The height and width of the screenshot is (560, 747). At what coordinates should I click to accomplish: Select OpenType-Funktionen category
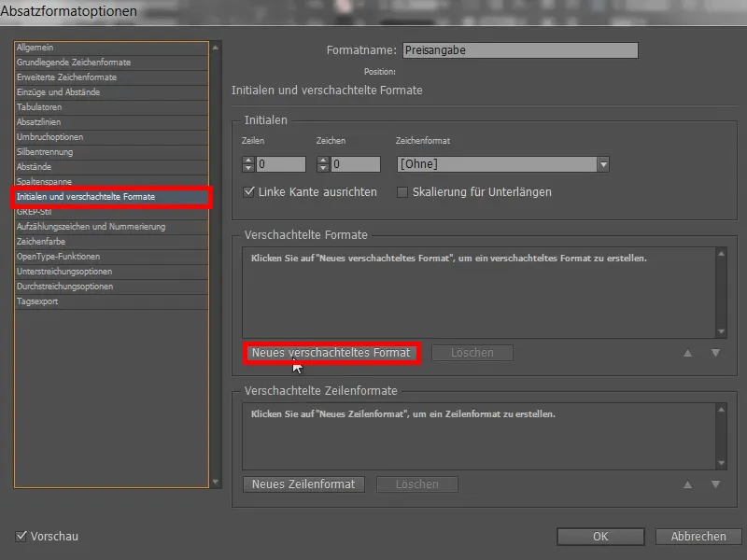click(111, 257)
